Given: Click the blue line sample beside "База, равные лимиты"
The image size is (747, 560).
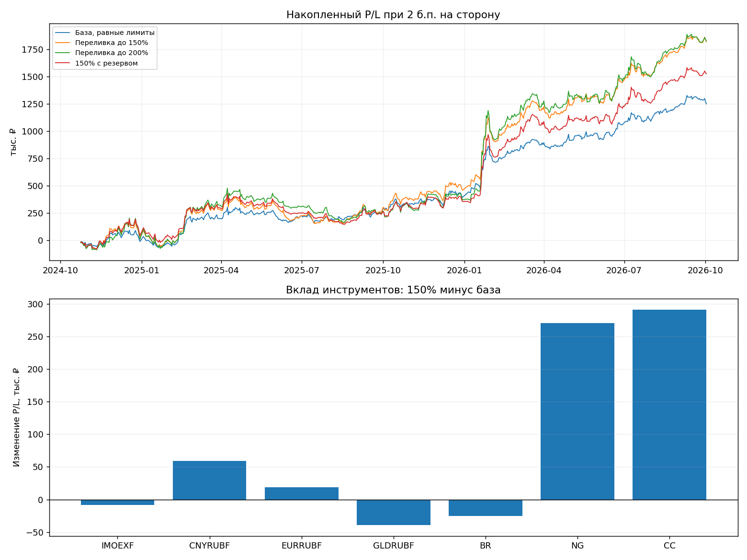Looking at the screenshot, I should [x=63, y=33].
